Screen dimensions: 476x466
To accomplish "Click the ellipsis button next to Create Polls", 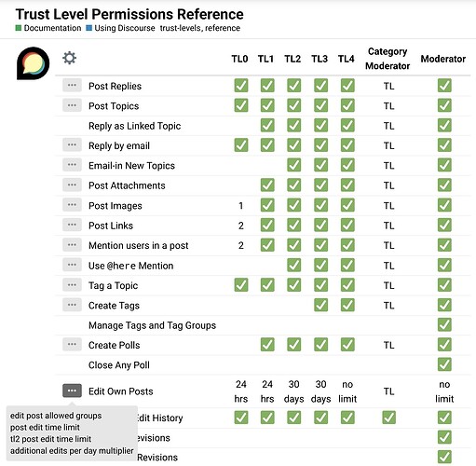I will [x=72, y=345].
